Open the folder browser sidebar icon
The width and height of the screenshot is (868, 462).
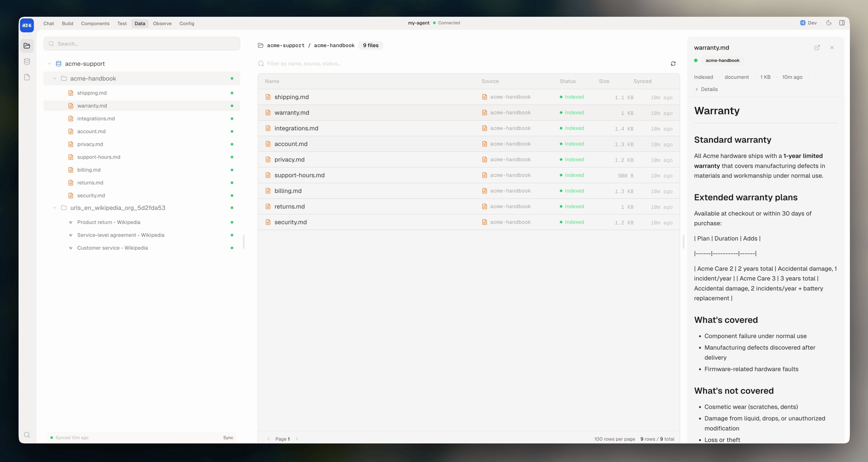click(x=27, y=46)
